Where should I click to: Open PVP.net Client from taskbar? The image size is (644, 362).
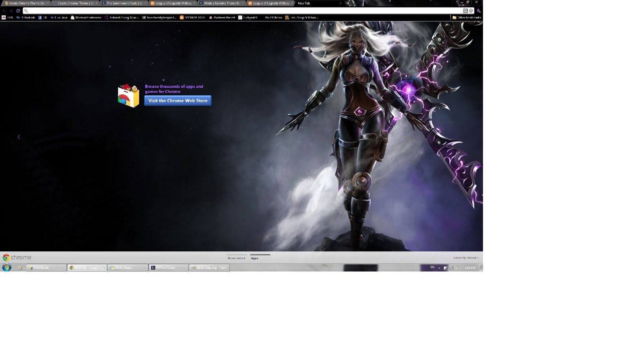[169, 267]
